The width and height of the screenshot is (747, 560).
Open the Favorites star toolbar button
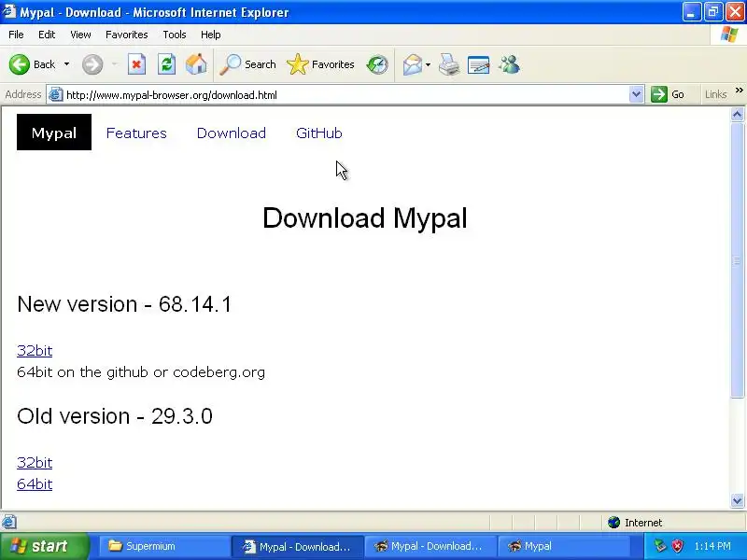tap(320, 64)
